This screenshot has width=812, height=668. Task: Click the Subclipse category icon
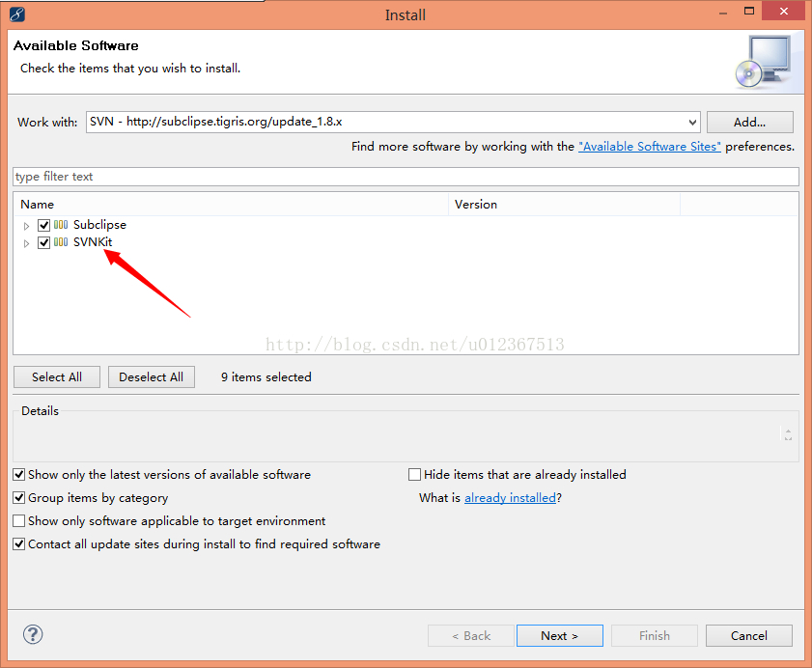click(x=61, y=225)
